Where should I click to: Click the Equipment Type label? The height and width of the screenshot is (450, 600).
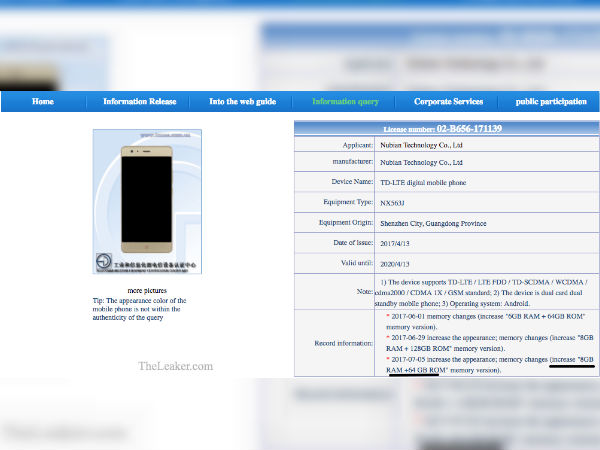click(x=348, y=202)
